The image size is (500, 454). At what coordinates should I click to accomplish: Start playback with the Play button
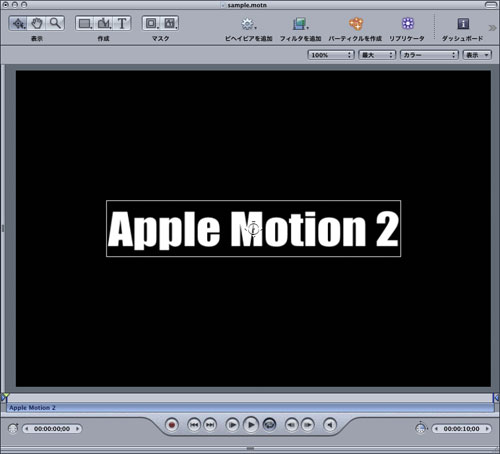click(x=251, y=425)
